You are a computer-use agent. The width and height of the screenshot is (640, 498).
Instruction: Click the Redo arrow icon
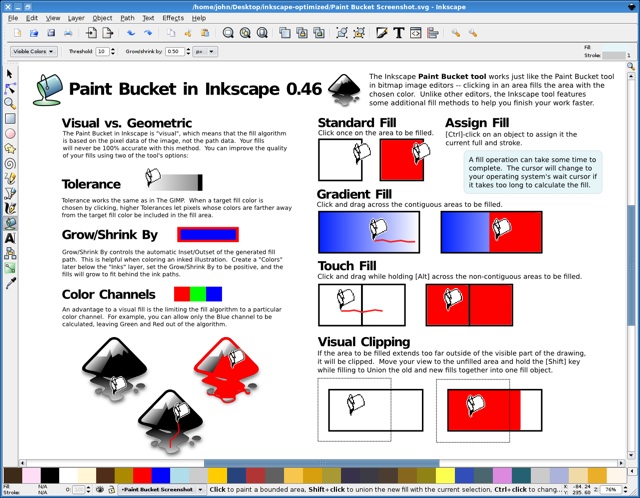[147, 33]
